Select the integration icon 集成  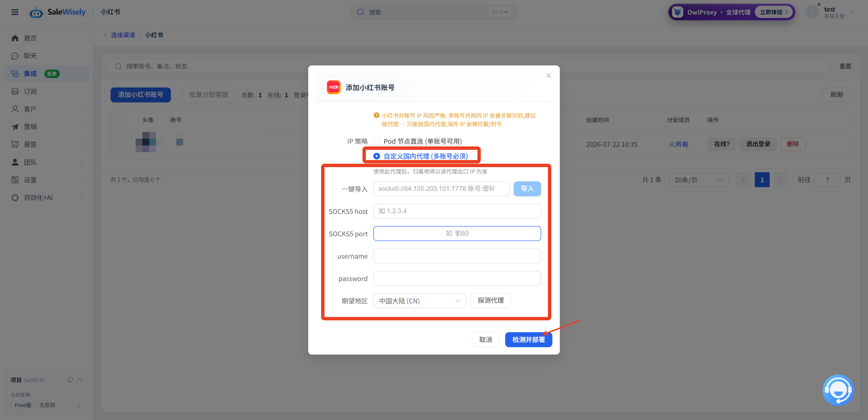pyautogui.click(x=15, y=74)
